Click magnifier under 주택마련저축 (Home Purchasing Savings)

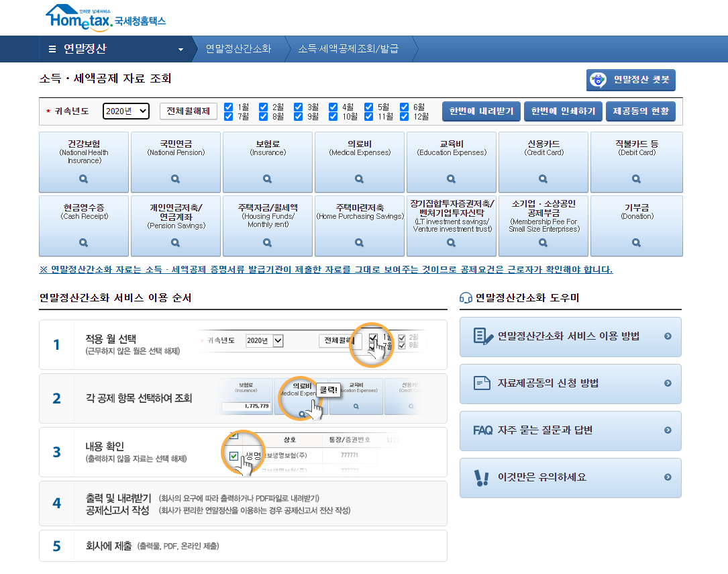point(360,242)
